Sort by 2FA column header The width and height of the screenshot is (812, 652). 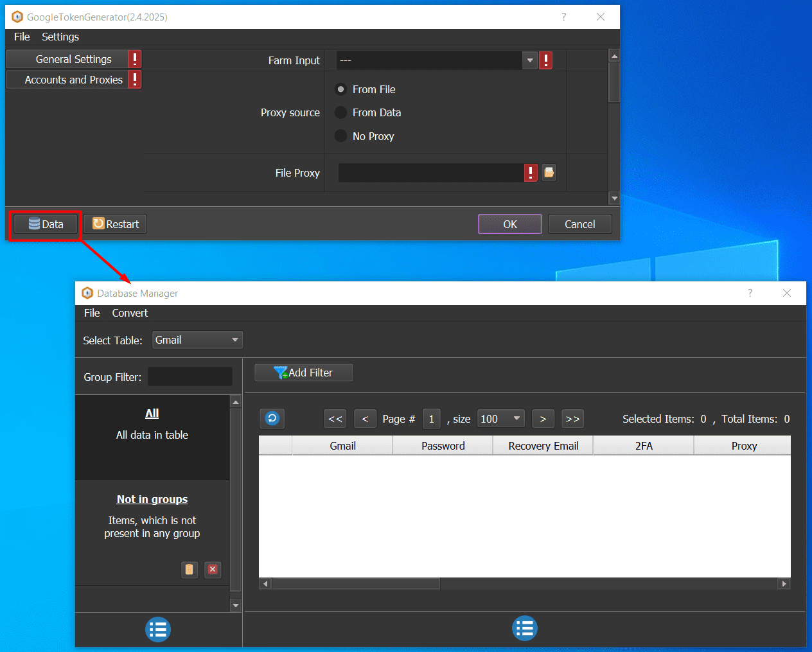pyautogui.click(x=644, y=446)
